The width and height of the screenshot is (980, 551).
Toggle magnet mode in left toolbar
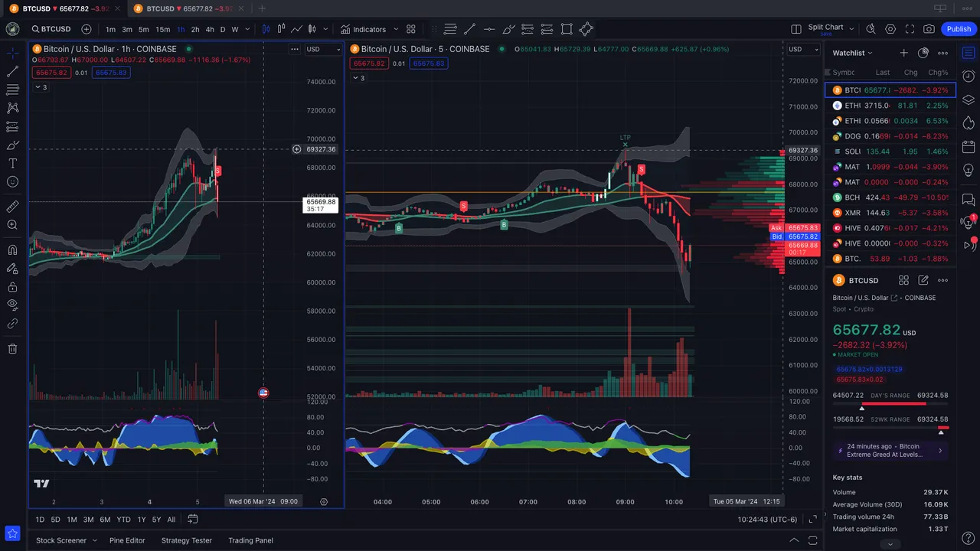point(12,249)
